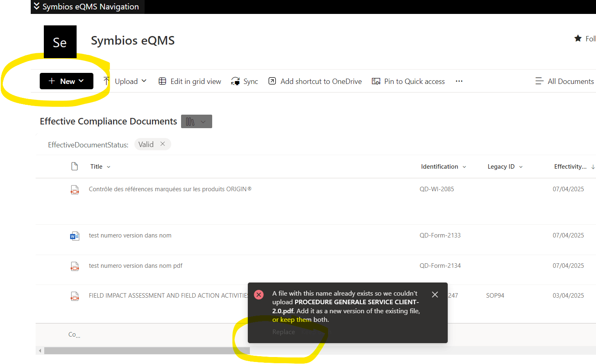Click PDF icon of Contrôle des références row
This screenshot has width=596, height=364.
coord(75,190)
